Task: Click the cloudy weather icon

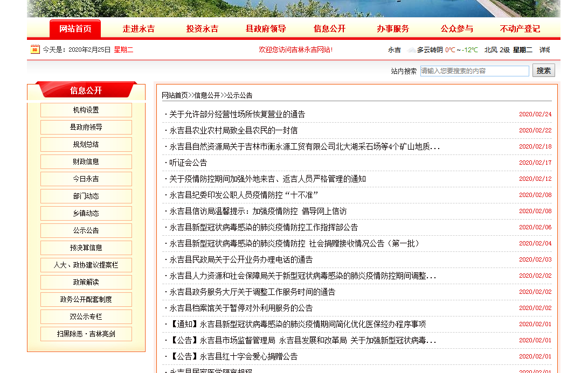Action: tap(411, 50)
